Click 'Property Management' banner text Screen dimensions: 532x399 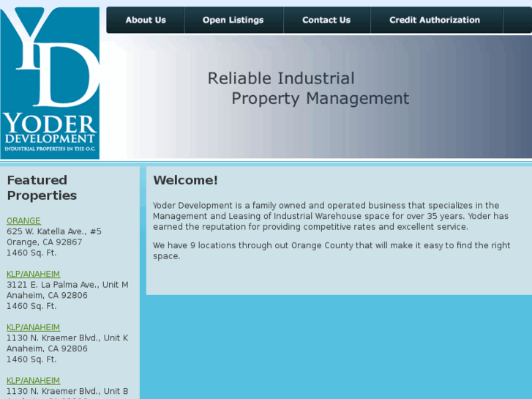321,99
